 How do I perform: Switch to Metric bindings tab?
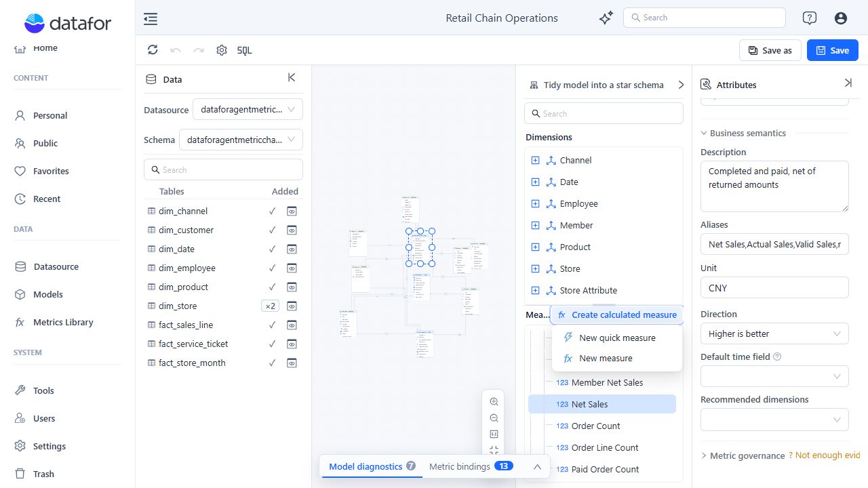(x=471, y=466)
